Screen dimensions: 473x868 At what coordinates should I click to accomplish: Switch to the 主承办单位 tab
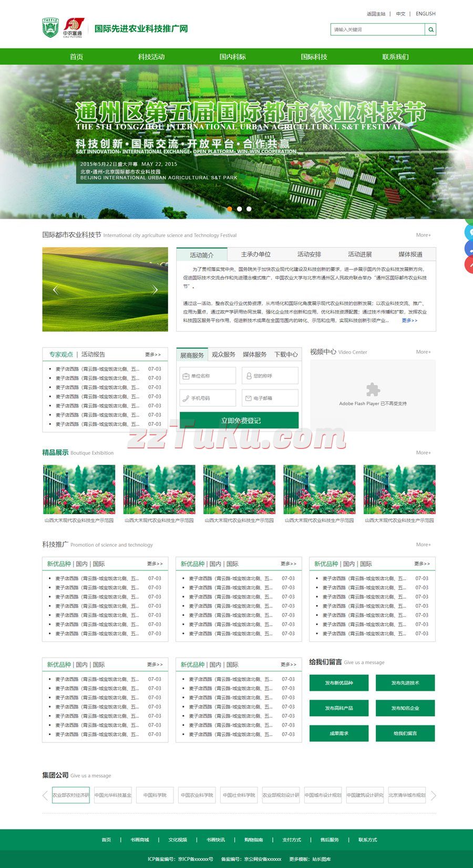(x=255, y=254)
